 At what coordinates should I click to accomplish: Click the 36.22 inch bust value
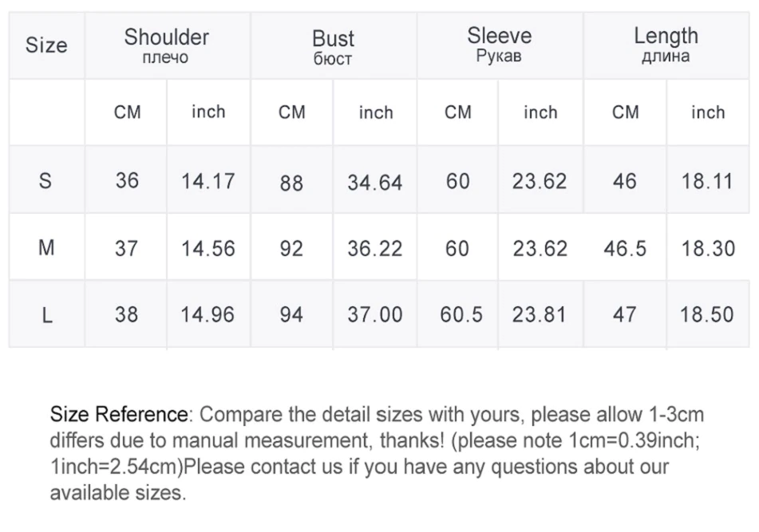(374, 249)
